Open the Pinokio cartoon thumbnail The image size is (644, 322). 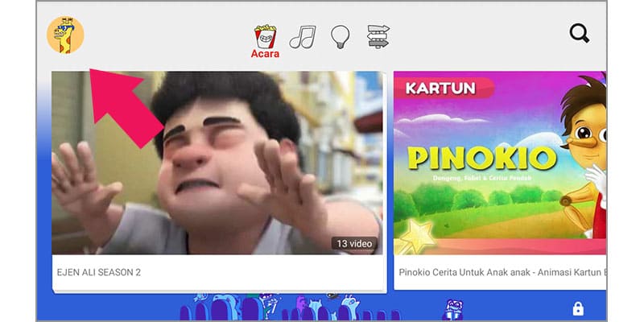(500, 163)
